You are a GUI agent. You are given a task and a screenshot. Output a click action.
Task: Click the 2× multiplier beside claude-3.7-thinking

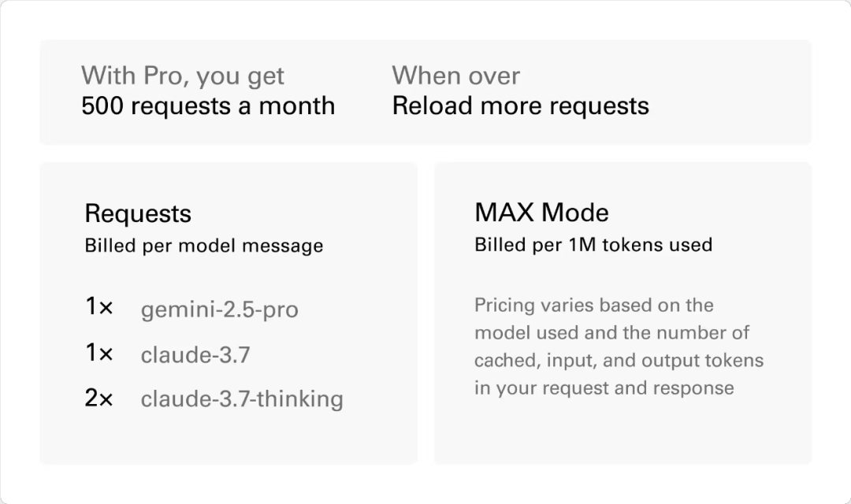point(99,398)
